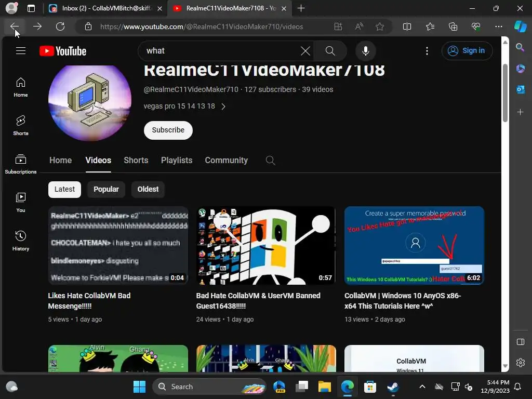Expand channel description chevron
This screenshot has height=399, width=532.
coord(223,107)
